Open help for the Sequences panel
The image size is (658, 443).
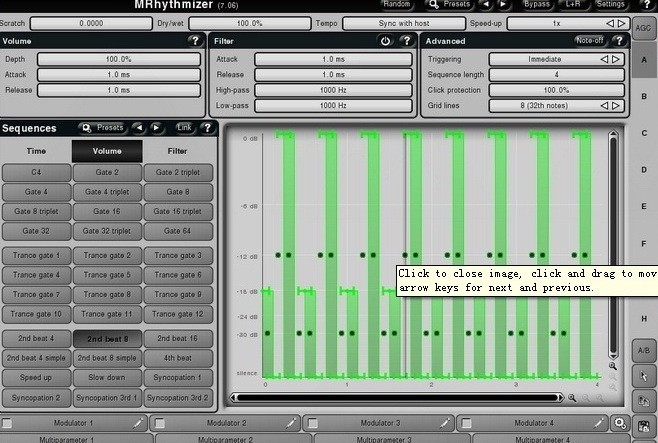(207, 128)
